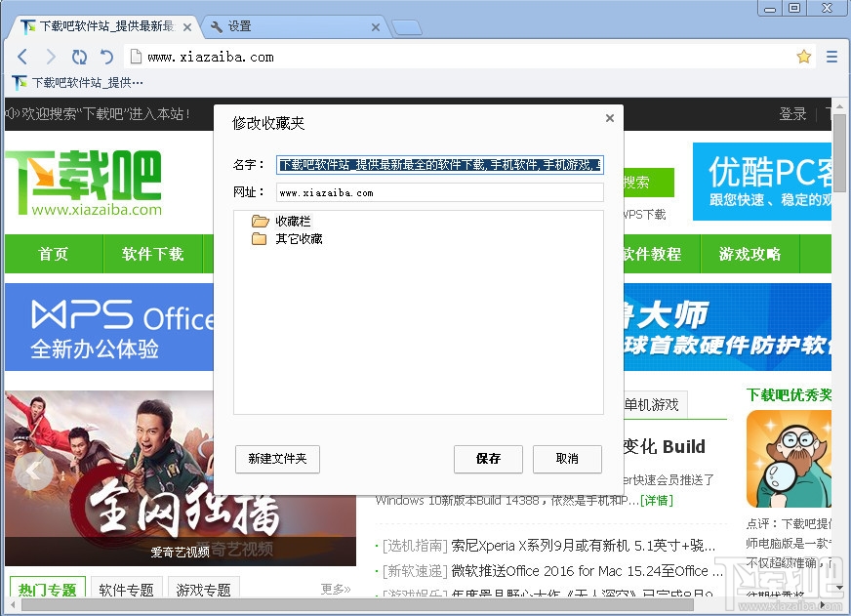The width and height of the screenshot is (851, 616).
Task: Open the 鲁大师 banner ad
Action: click(x=727, y=327)
